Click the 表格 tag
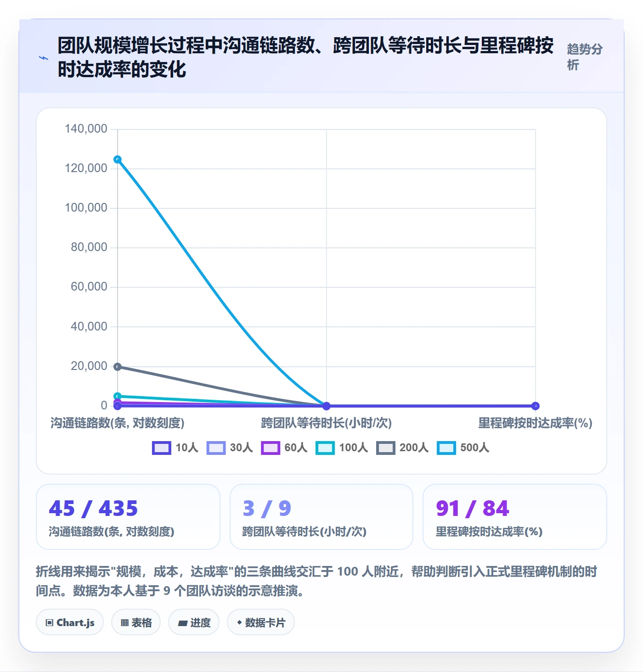Viewport: 643px width, 672px height. [x=136, y=622]
